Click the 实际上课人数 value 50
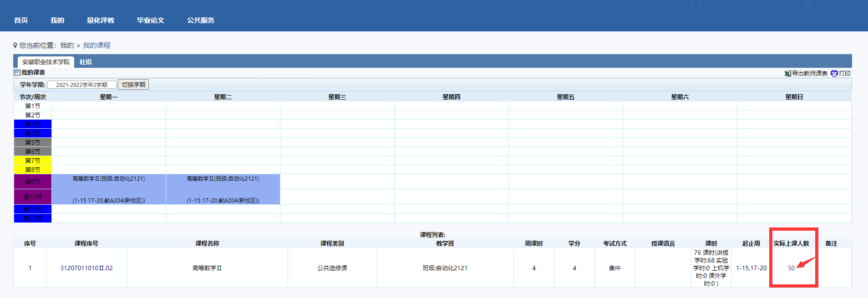Screen dimensions: 868x298 click(791, 268)
